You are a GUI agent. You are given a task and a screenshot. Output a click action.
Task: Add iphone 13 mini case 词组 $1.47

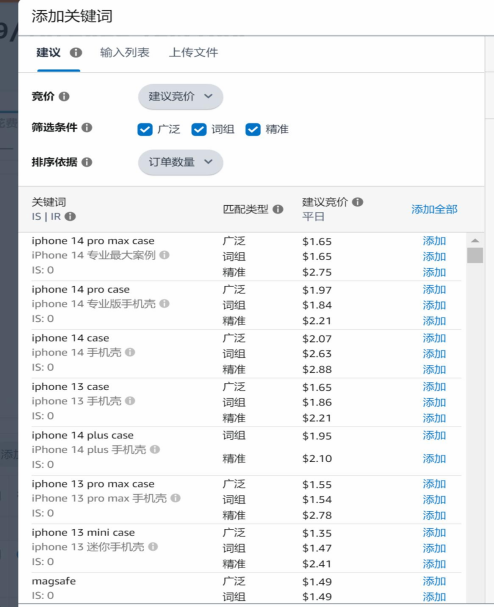tap(434, 548)
